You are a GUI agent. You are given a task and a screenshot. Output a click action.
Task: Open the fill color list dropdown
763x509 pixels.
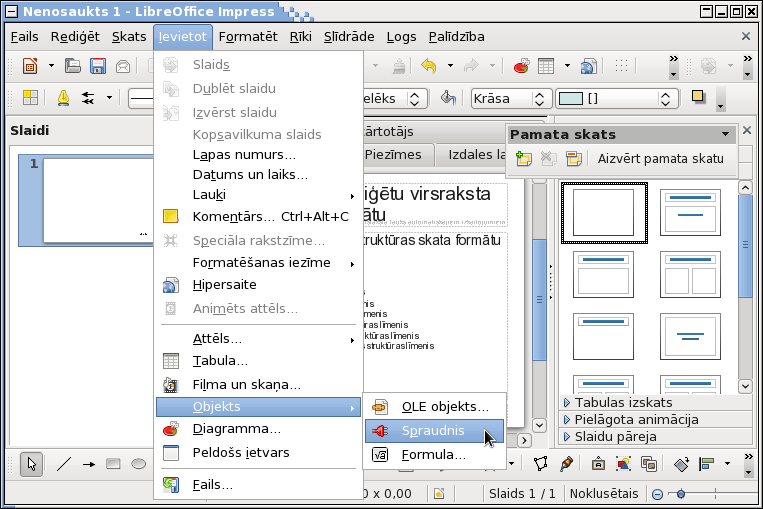[665, 99]
